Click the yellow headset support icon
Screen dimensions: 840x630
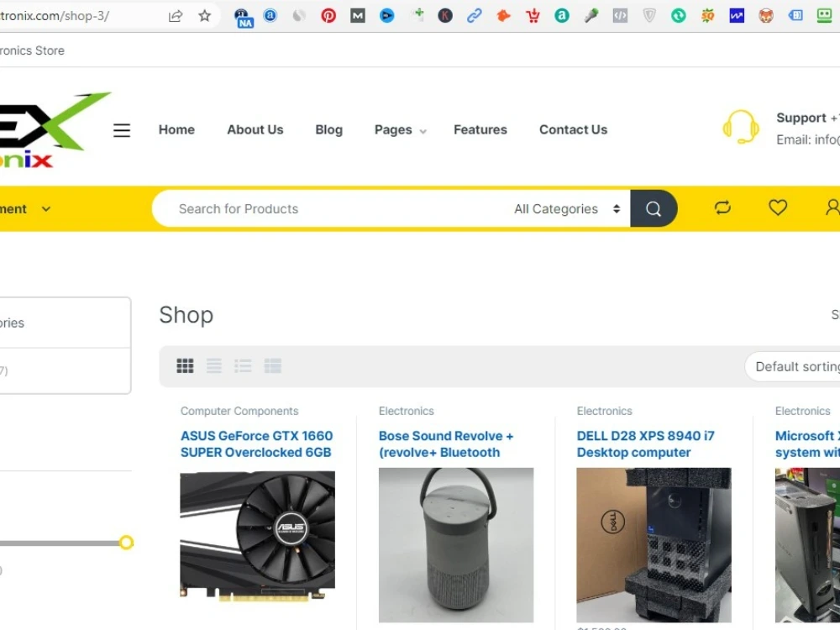tap(740, 128)
